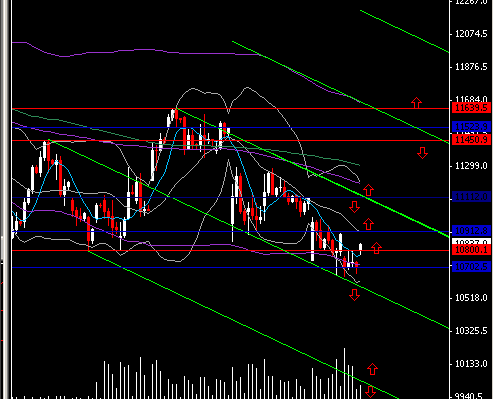The image size is (493, 399).
Task: Select the blue 10912.8 price label
Action: 471,231
